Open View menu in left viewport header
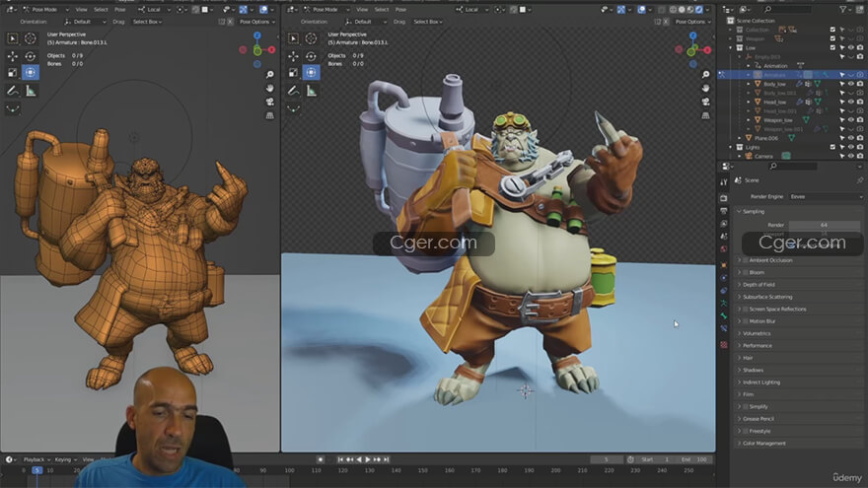868x488 pixels. click(81, 10)
